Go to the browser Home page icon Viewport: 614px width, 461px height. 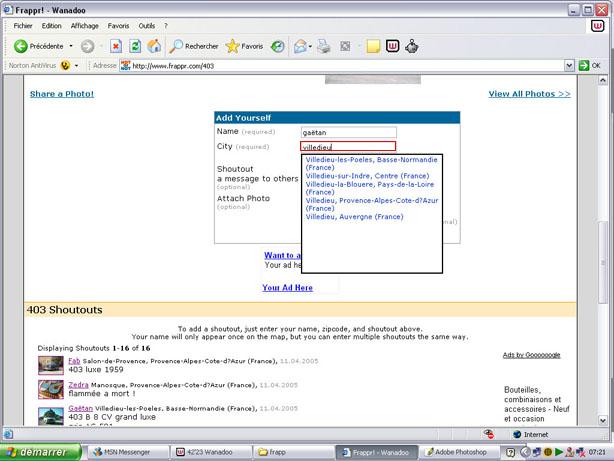click(x=154, y=46)
